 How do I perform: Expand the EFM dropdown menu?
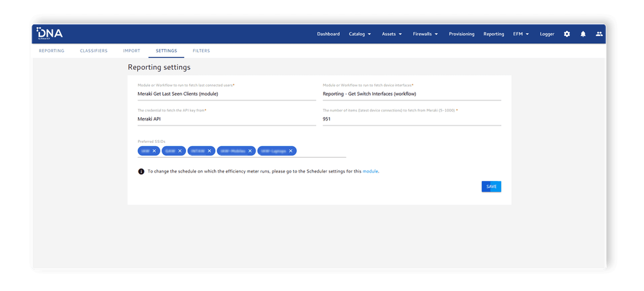click(x=521, y=34)
